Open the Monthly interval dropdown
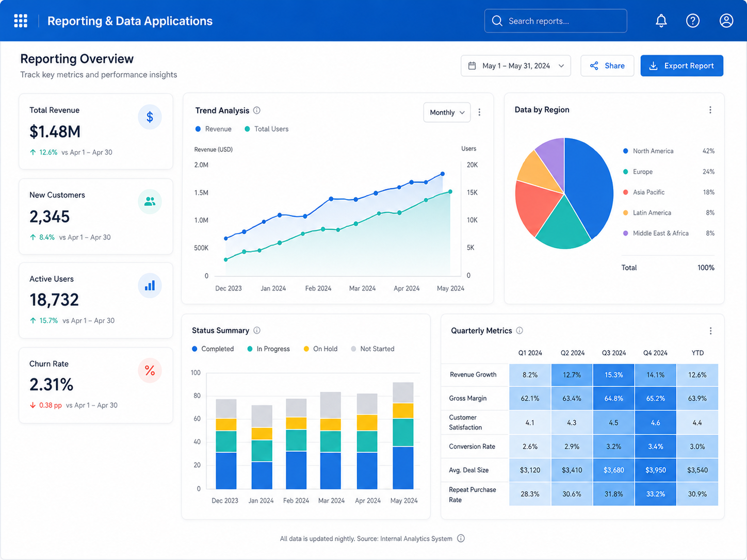The height and width of the screenshot is (560, 747). pos(447,112)
